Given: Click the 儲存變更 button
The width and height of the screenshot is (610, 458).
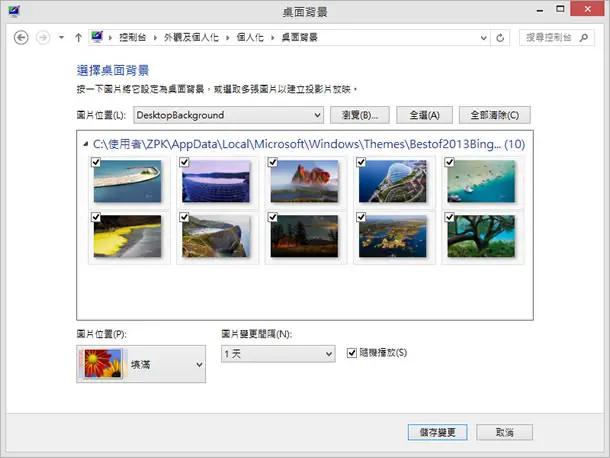Looking at the screenshot, I should (438, 432).
